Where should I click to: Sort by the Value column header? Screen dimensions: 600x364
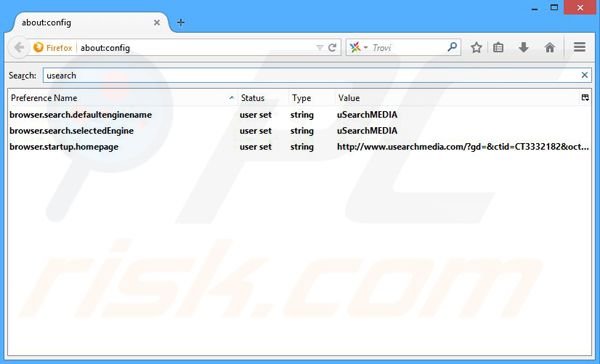tap(457, 98)
